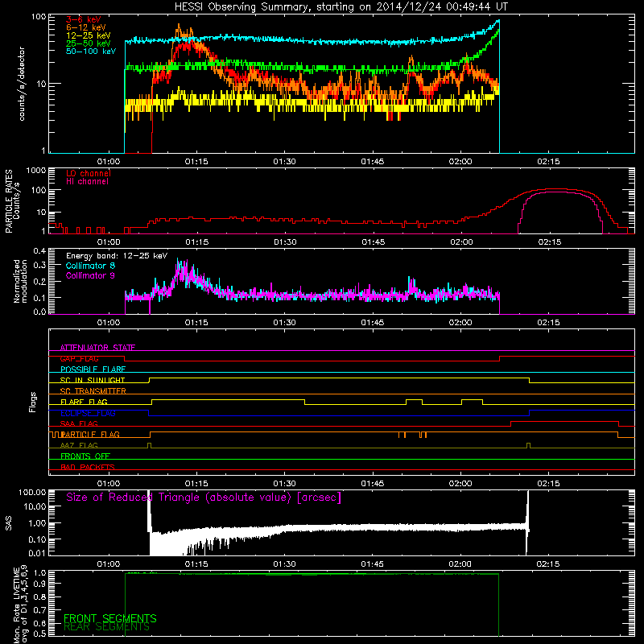
Task: Click the Collimator 9 legend label
Action: click(90, 275)
